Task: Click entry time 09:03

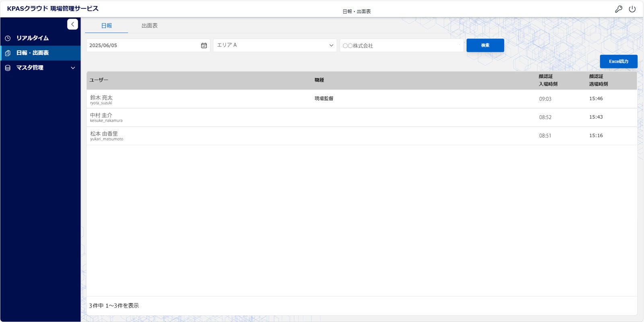Action: coord(545,99)
